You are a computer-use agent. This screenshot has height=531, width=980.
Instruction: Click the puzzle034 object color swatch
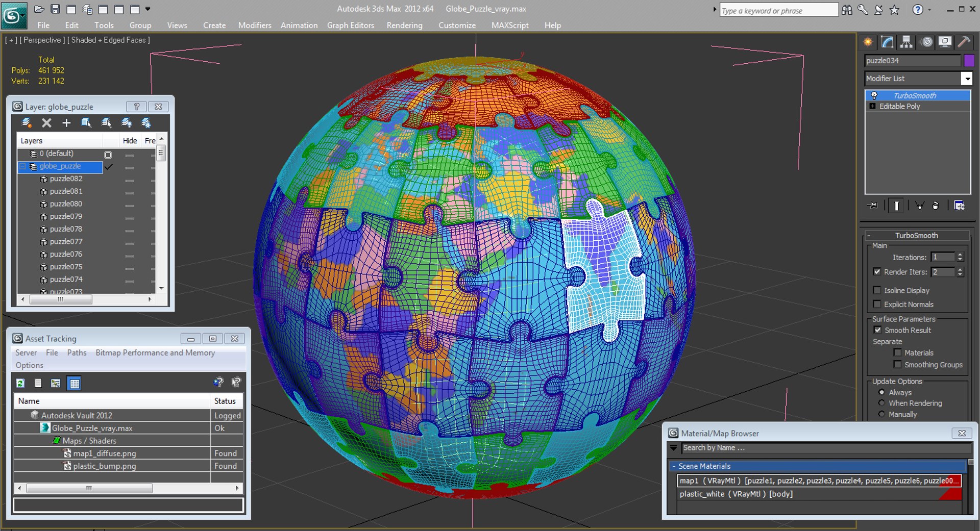click(x=969, y=61)
